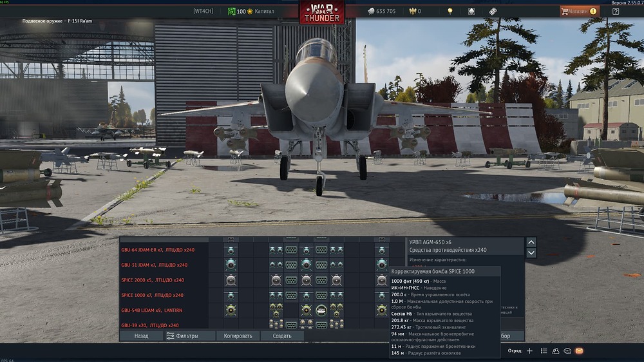
Task: Open the squad list icon
Action: [x=544, y=351]
